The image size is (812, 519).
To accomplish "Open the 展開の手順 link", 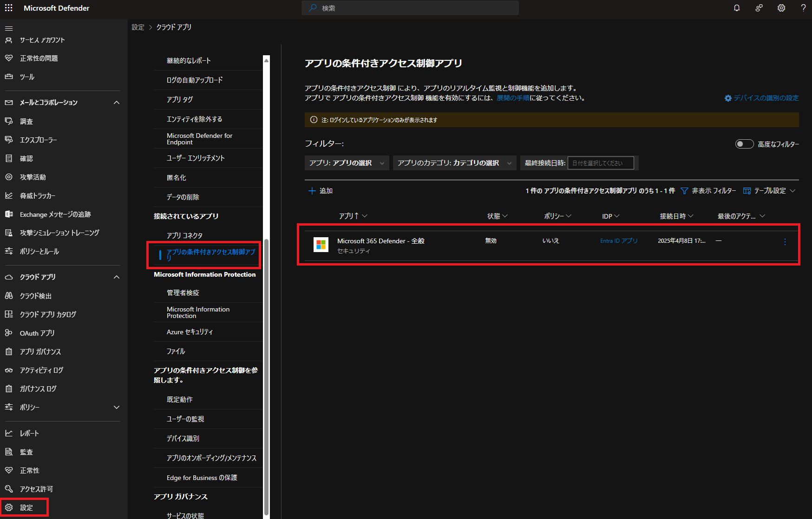I will pos(513,98).
